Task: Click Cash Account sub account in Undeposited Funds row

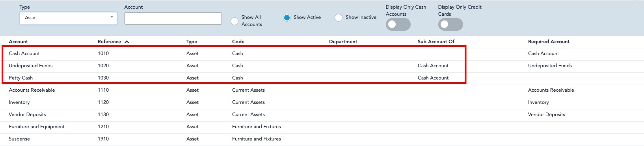Action: click(x=433, y=66)
